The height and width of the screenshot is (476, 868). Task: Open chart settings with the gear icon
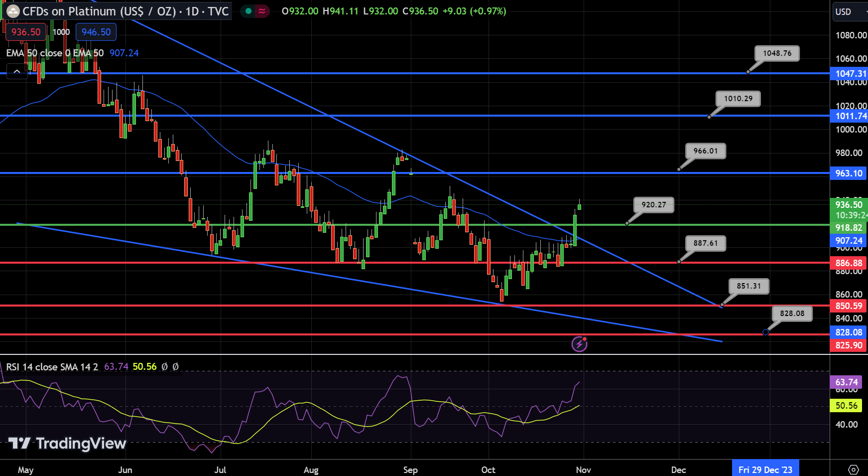(x=855, y=469)
